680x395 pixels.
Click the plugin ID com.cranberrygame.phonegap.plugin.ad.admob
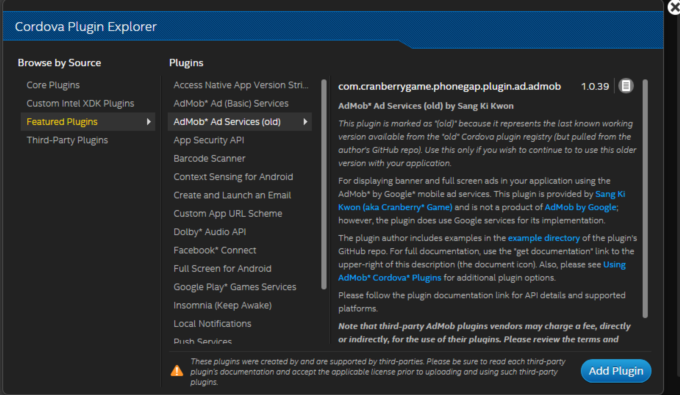coord(449,86)
